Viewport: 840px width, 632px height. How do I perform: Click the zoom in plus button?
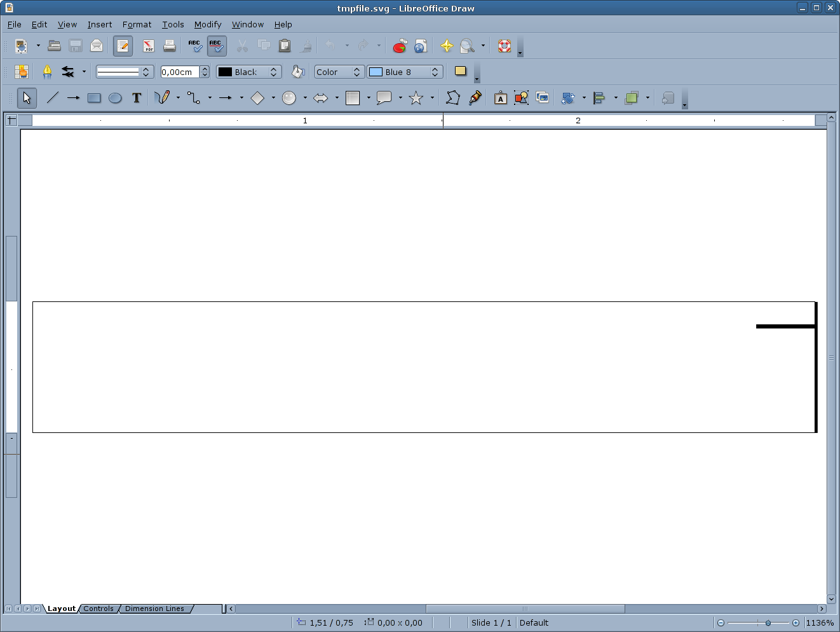coord(796,623)
